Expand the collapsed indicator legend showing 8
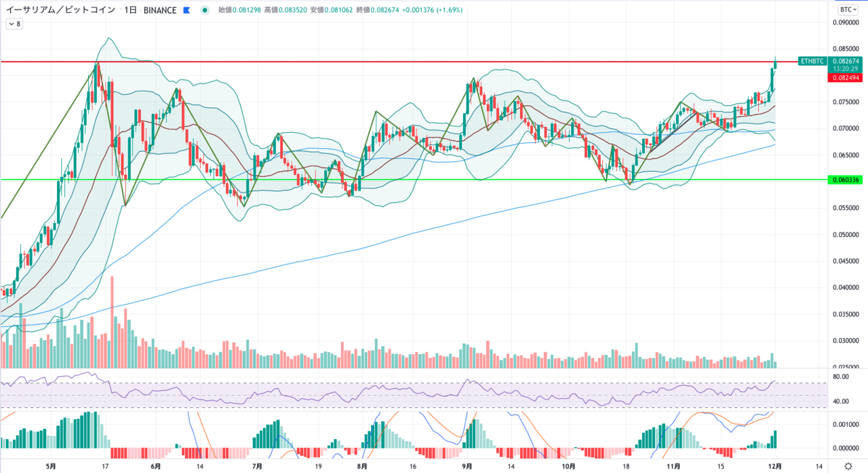The width and height of the screenshot is (868, 473). coord(14,24)
